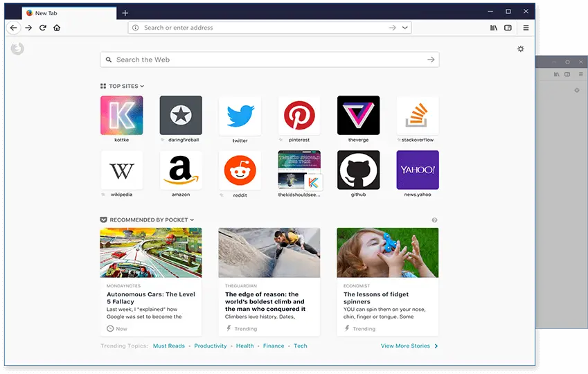Viewport: 588px width, 374px height.
Task: Click the Trending label on the Economist card
Action: point(364,329)
